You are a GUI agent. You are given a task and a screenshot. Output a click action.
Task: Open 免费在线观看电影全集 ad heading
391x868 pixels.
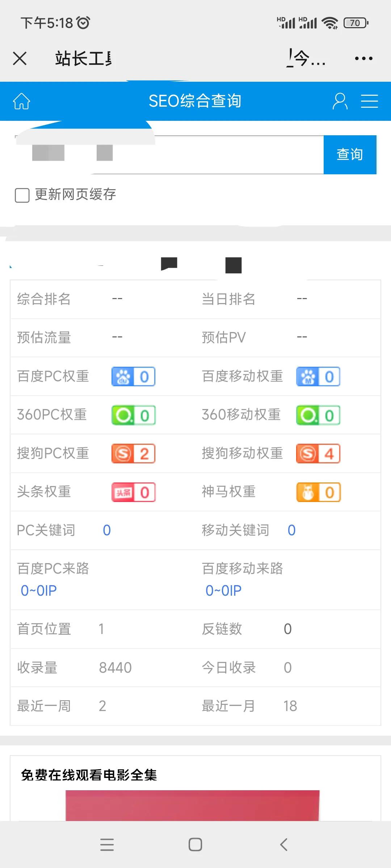89,775
